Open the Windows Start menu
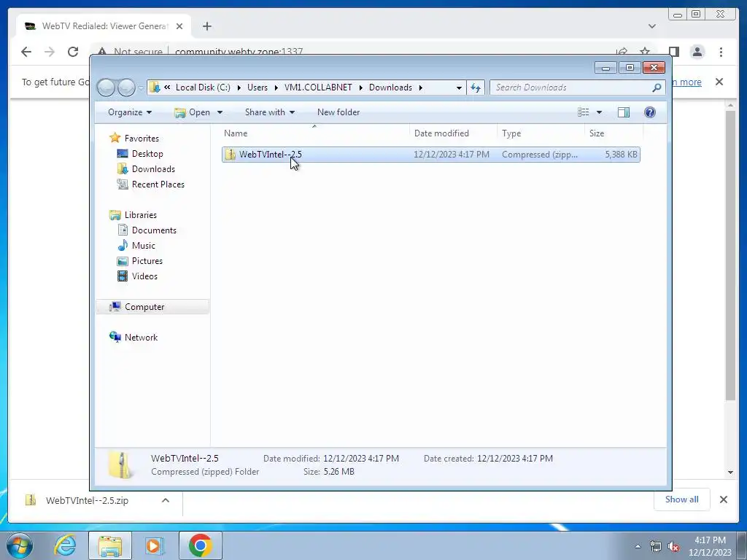Viewport: 747px width, 560px height. [x=20, y=545]
